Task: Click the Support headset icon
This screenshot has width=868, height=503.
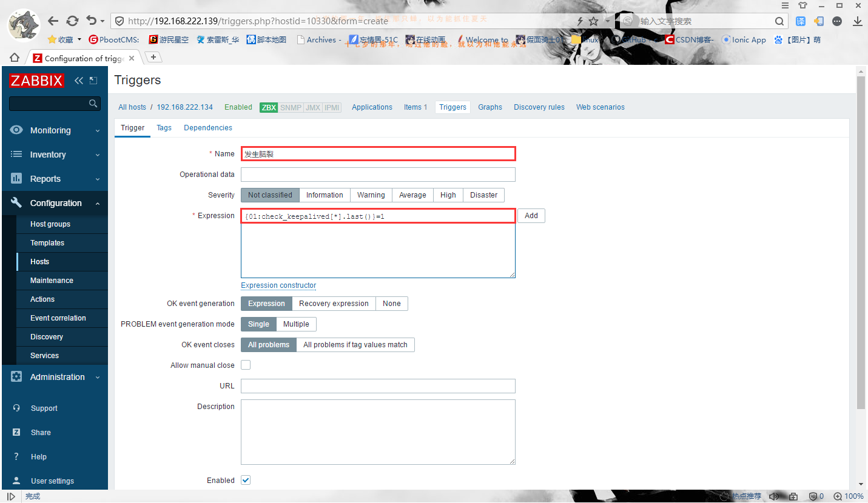Action: coord(17,408)
